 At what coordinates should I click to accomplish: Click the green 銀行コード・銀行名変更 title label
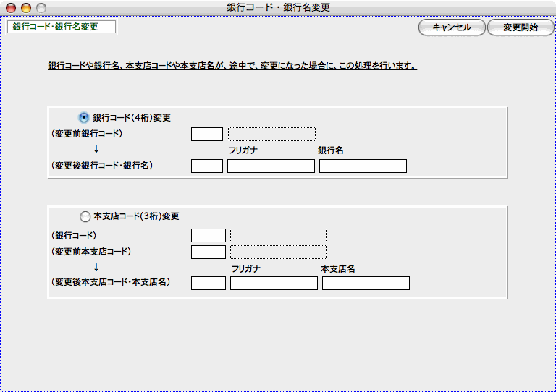pos(61,27)
